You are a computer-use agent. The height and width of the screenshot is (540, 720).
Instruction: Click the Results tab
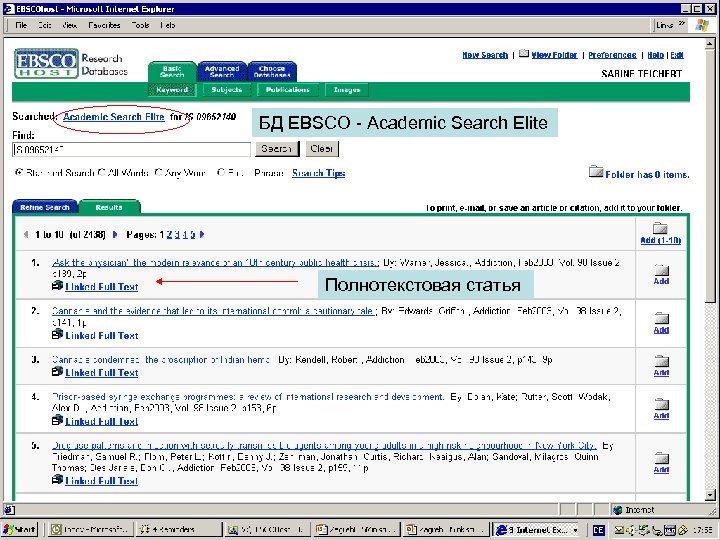point(109,207)
